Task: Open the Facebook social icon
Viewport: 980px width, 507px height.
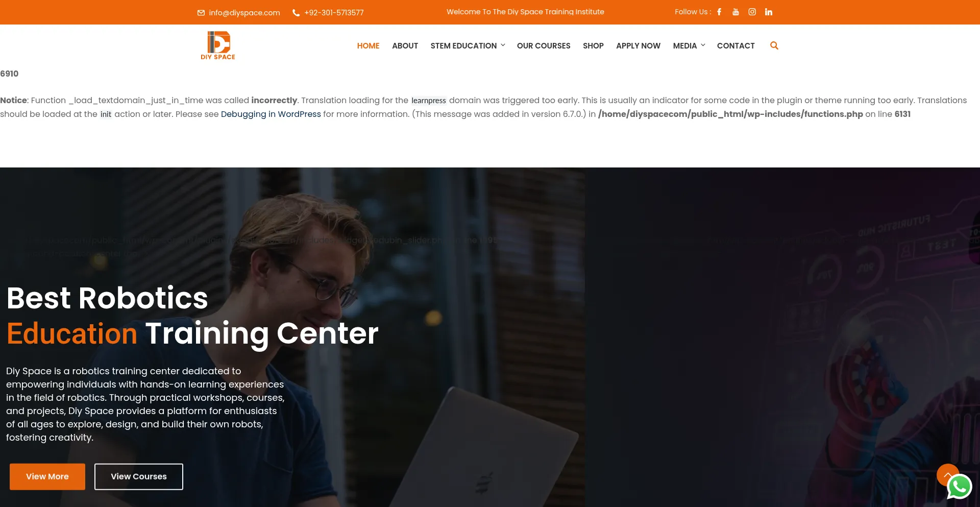Action: click(719, 12)
